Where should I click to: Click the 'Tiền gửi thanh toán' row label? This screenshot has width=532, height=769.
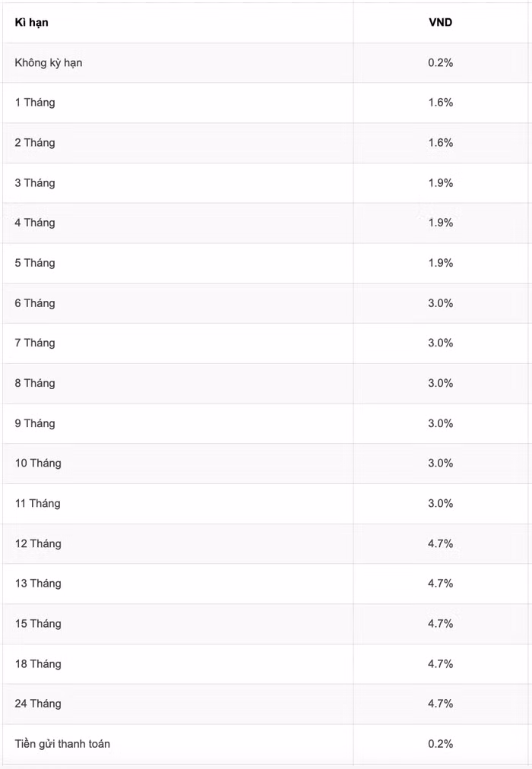coord(62,744)
